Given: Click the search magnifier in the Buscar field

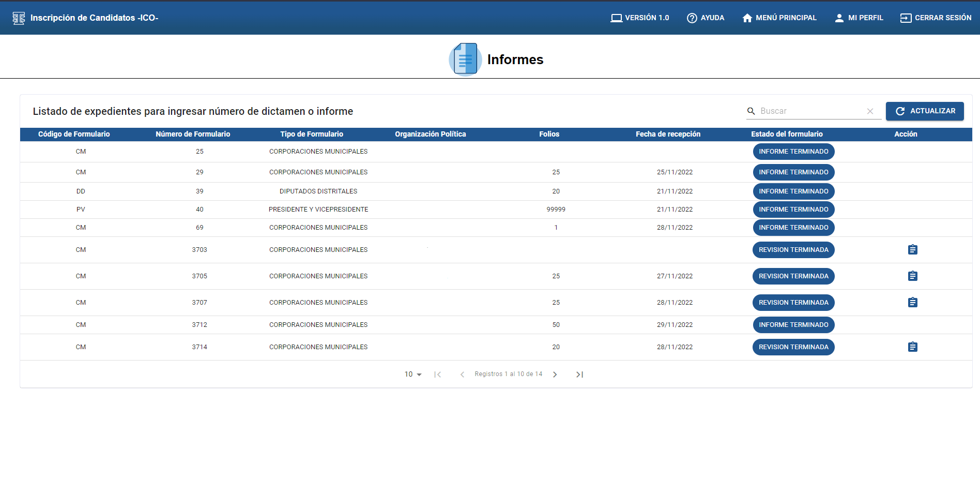Looking at the screenshot, I should pyautogui.click(x=751, y=111).
